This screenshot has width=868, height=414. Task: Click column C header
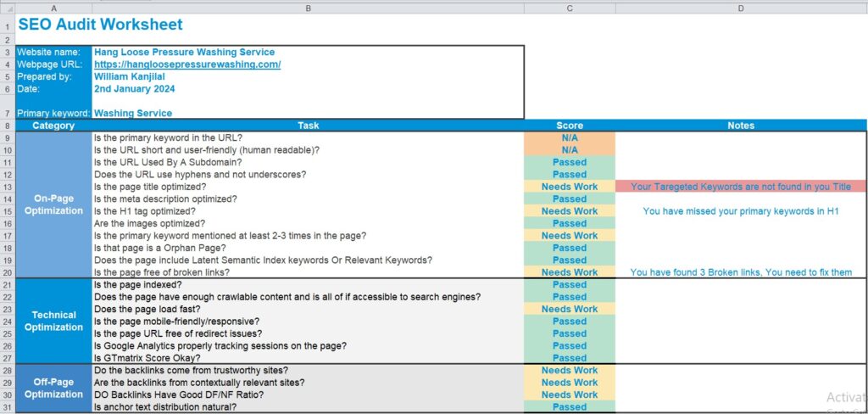click(570, 8)
